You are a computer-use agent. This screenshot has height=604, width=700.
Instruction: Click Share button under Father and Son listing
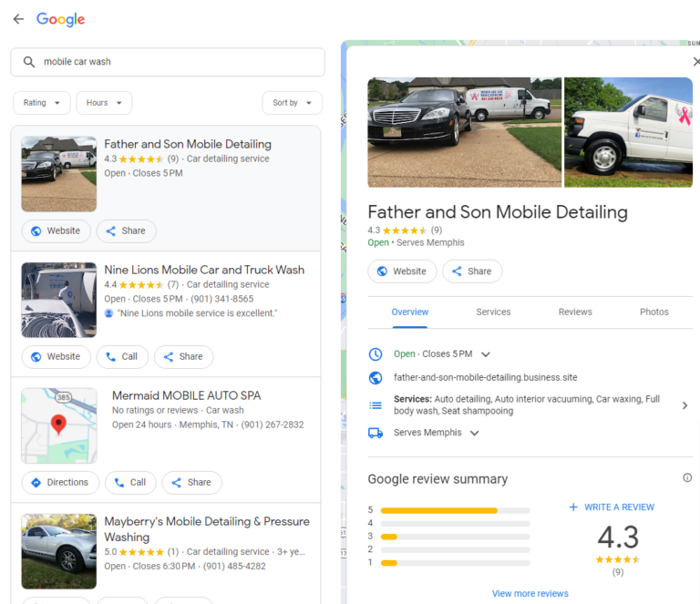coord(126,230)
